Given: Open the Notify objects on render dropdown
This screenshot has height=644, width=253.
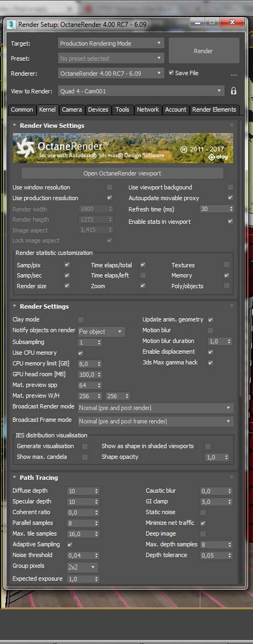Looking at the screenshot, I should [101, 332].
